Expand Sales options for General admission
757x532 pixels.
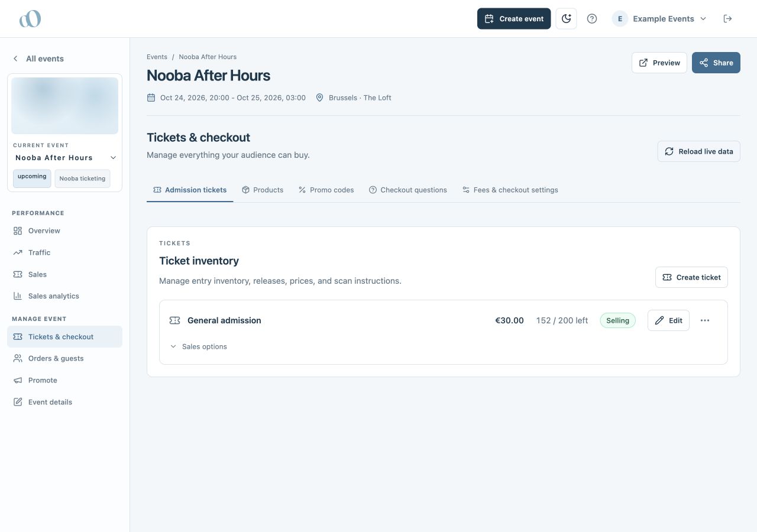pos(199,346)
